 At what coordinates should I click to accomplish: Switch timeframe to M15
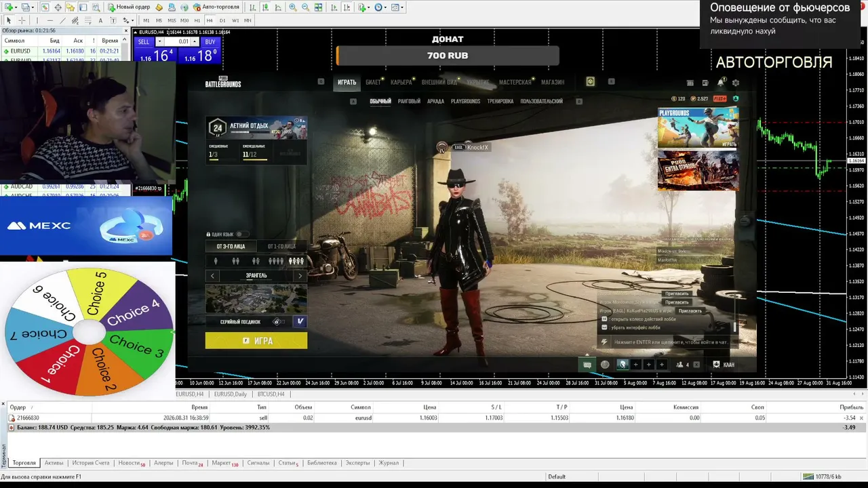tap(172, 20)
